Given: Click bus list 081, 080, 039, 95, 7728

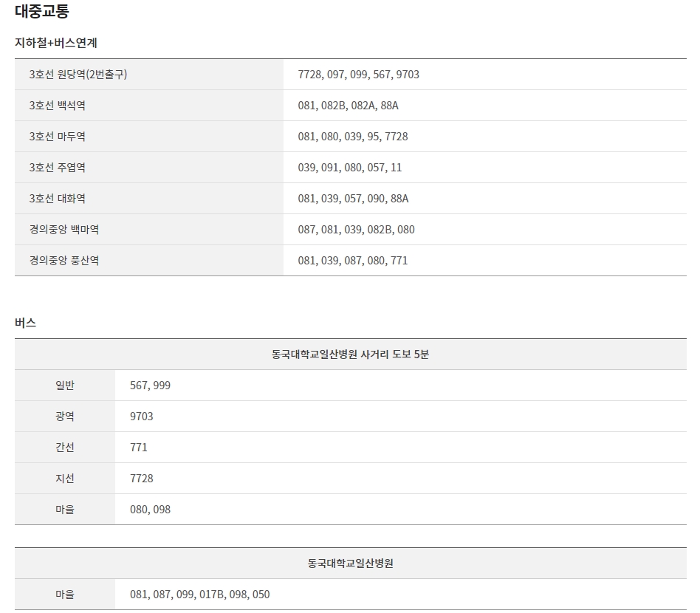Looking at the screenshot, I should (353, 137).
